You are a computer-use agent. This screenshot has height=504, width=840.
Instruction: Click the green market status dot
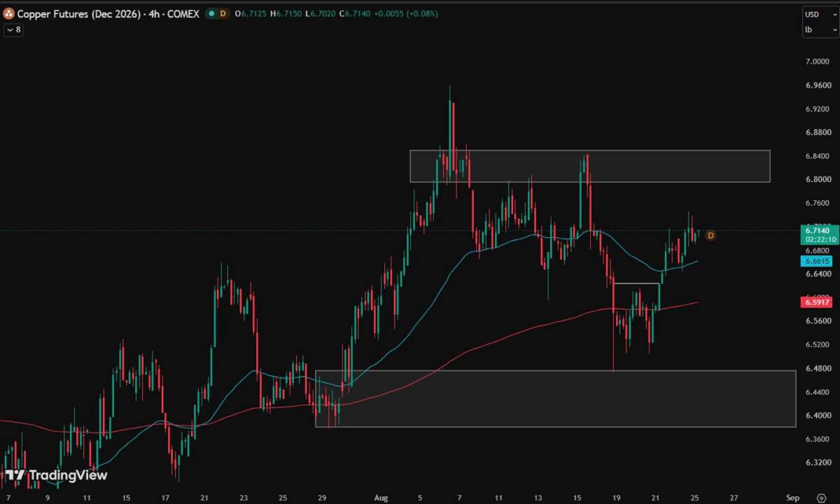(211, 13)
